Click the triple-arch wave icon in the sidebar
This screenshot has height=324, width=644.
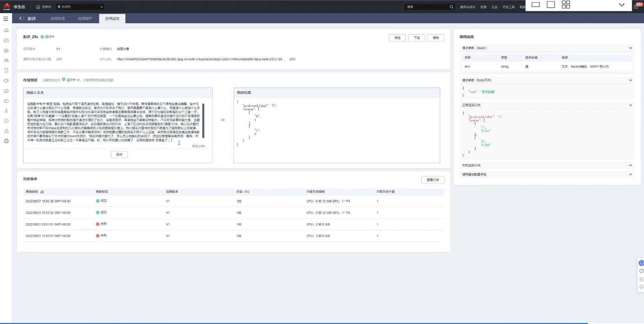click(x=6, y=60)
